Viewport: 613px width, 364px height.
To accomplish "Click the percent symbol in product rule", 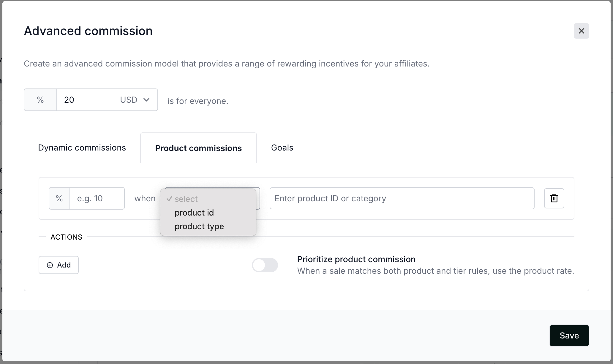I will (59, 198).
